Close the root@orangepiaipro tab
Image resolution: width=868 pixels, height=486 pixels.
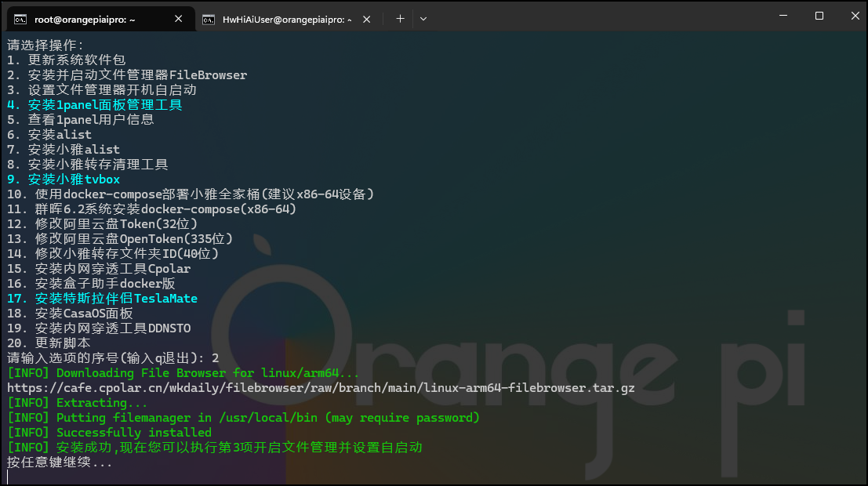[178, 19]
